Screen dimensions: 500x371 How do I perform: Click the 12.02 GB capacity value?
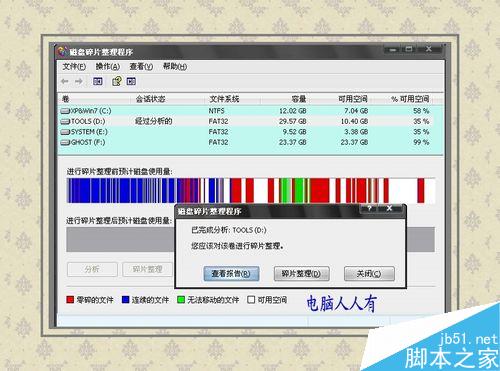point(293,111)
